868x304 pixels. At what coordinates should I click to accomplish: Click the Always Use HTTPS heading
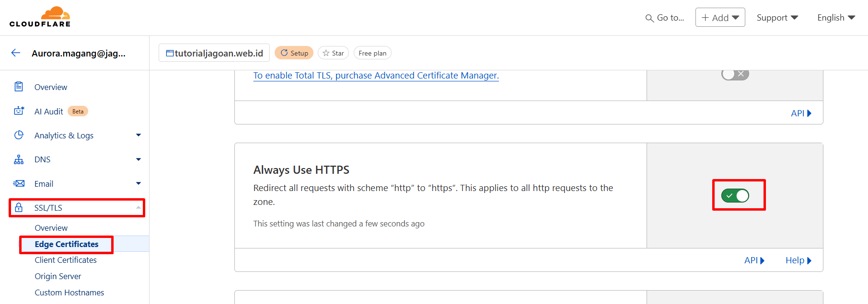pos(301,170)
